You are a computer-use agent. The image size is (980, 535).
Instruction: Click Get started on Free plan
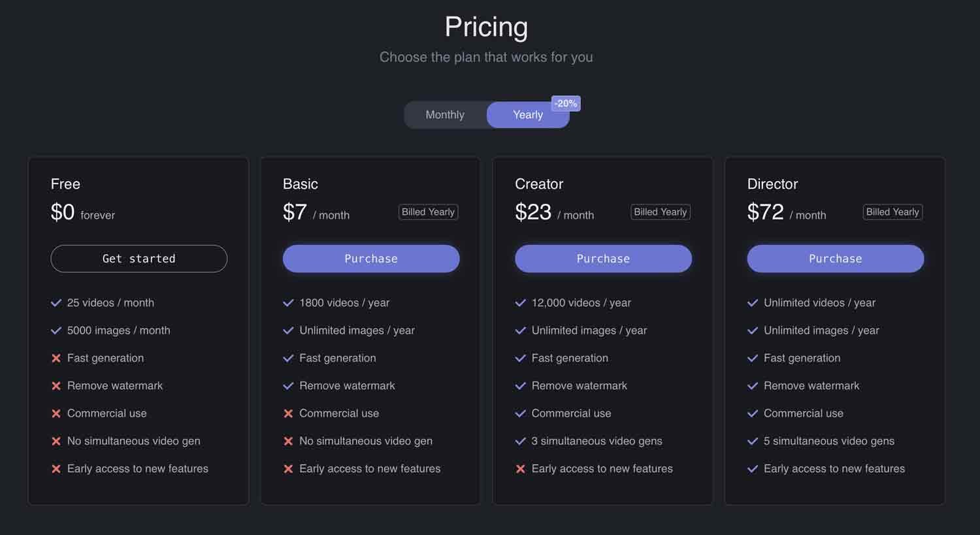coord(139,259)
